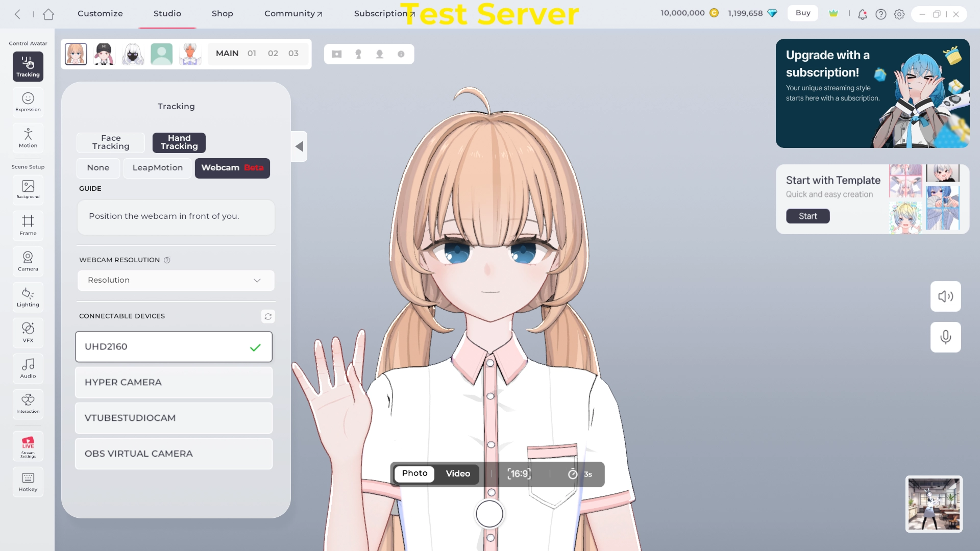This screenshot has width=980, height=551.
Task: Open the Expression panel in the sidebar
Action: pos(28,102)
